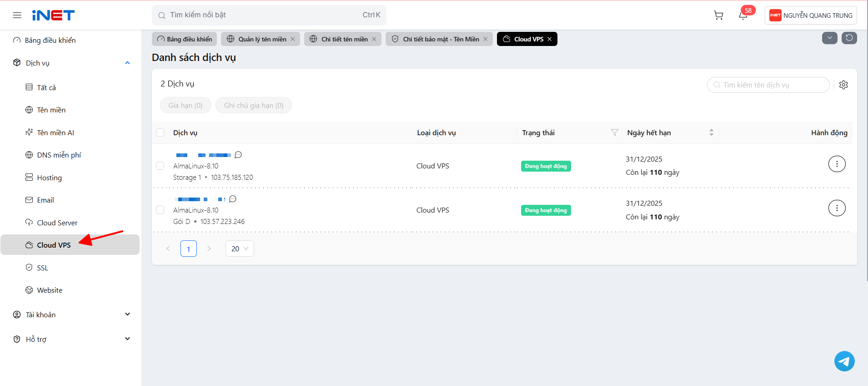This screenshot has width=868, height=386.
Task: Expand the Hỗ trợ menu section
Action: (128, 339)
